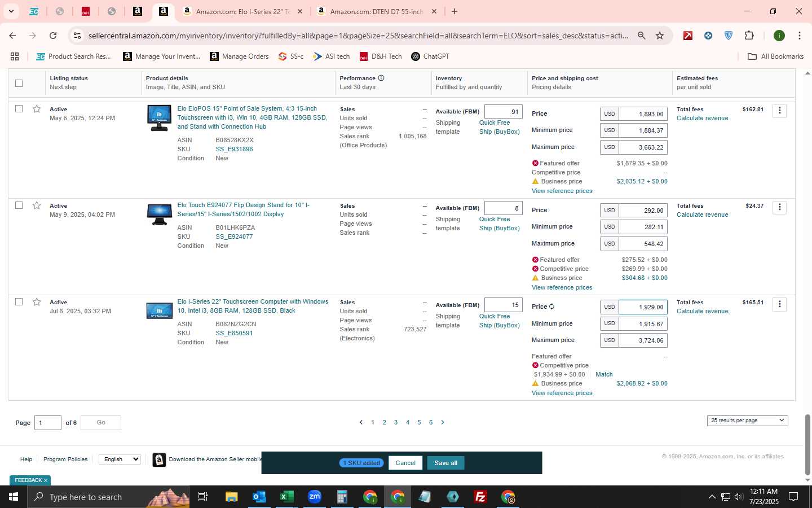The height and width of the screenshot is (508, 812).
Task: Go back with the browser back arrow
Action: pyautogui.click(x=12, y=36)
